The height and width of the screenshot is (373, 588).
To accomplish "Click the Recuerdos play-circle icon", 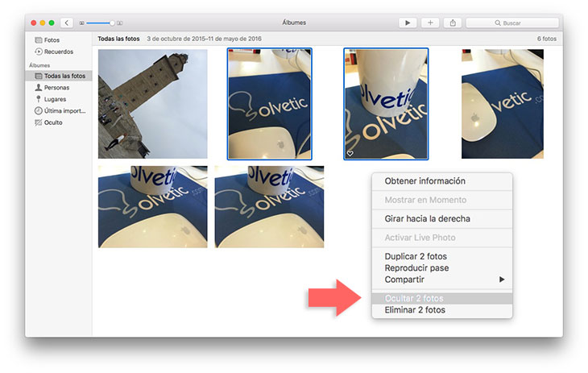I will pyautogui.click(x=38, y=52).
